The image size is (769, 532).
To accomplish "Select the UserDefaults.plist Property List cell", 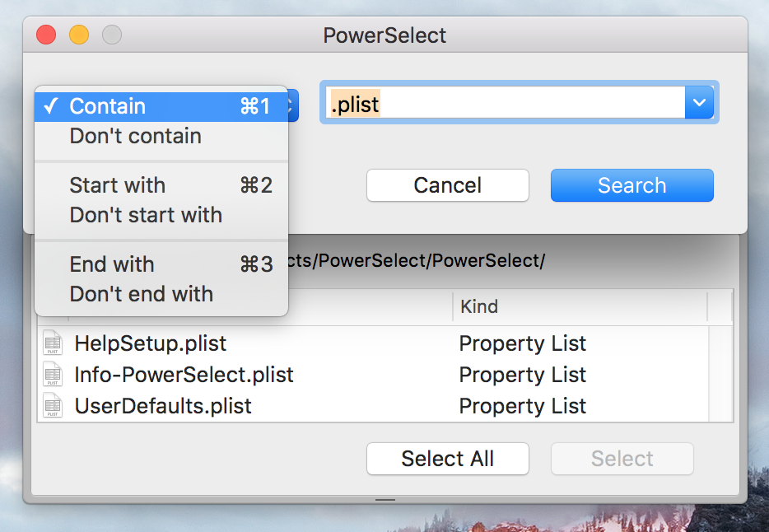I will [x=523, y=406].
